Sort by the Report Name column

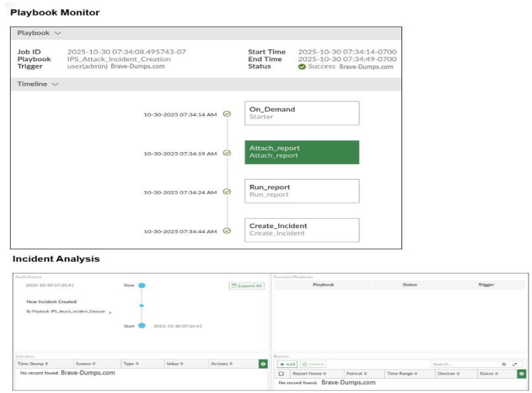[x=309, y=373]
